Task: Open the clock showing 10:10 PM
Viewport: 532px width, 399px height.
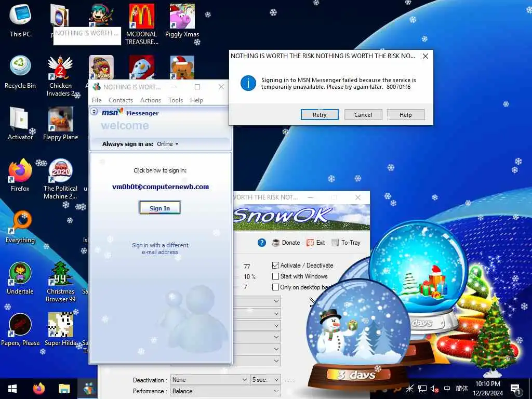Action: tap(487, 389)
